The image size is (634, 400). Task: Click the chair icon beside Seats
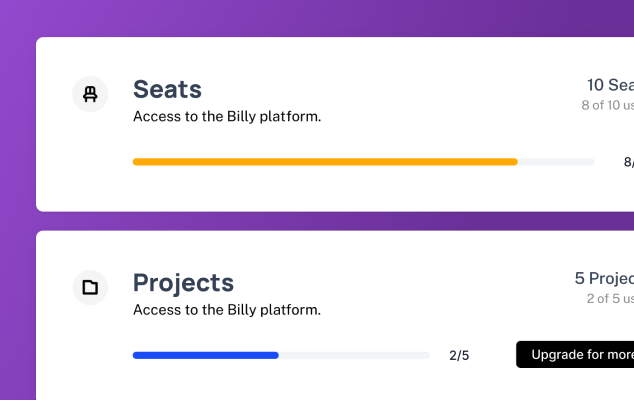(90, 94)
